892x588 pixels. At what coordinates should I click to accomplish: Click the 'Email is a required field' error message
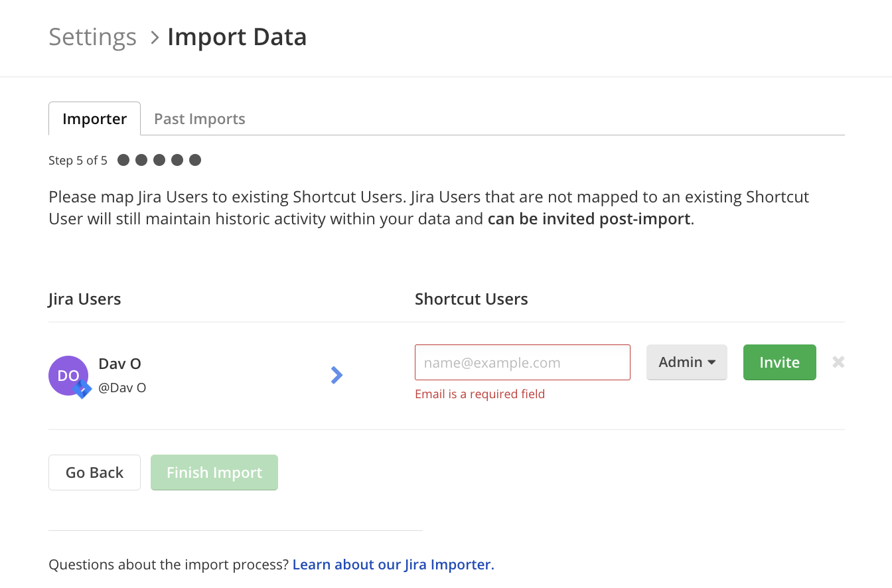point(480,394)
